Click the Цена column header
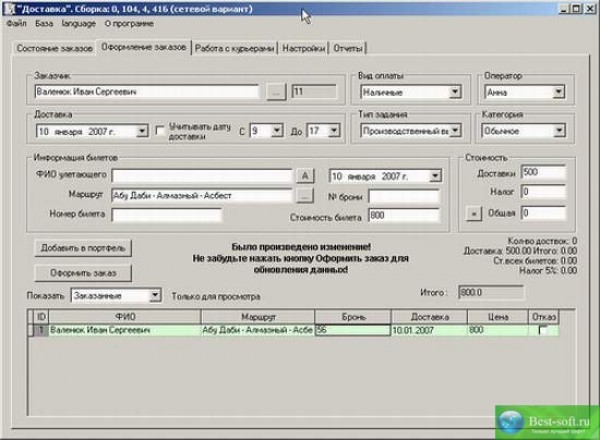 coord(498,317)
